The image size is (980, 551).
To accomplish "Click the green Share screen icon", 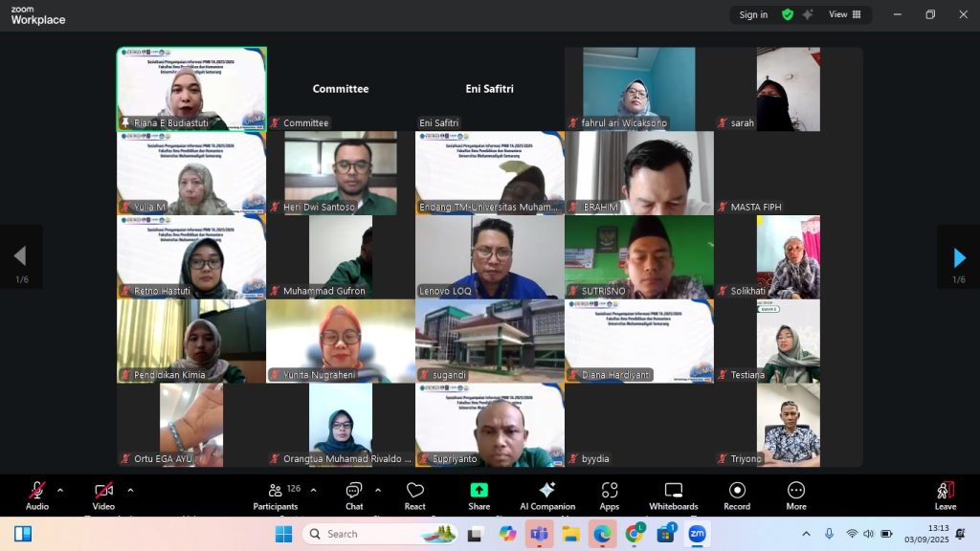I will coord(479,491).
